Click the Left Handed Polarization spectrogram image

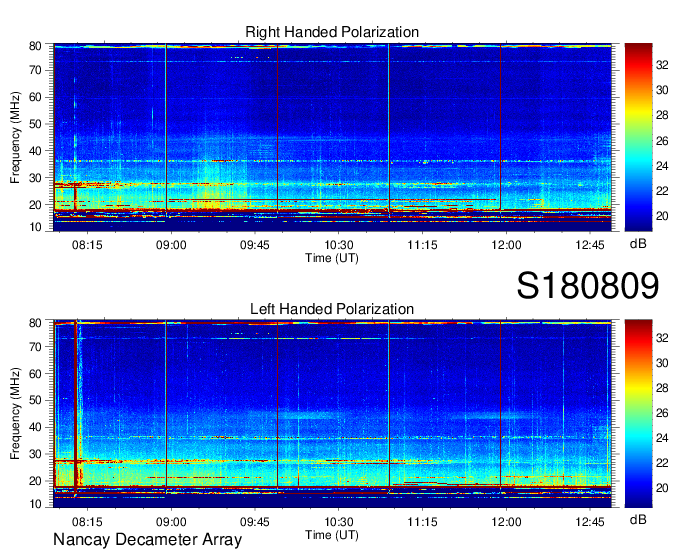332,414
